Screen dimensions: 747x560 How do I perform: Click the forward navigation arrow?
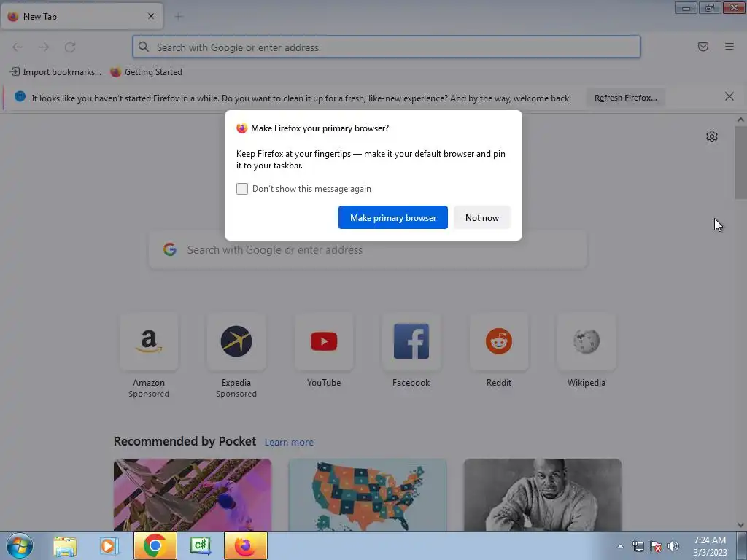tap(44, 47)
